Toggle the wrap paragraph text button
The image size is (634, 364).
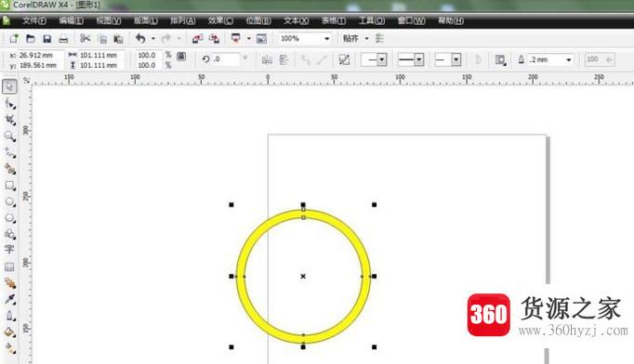click(x=500, y=60)
